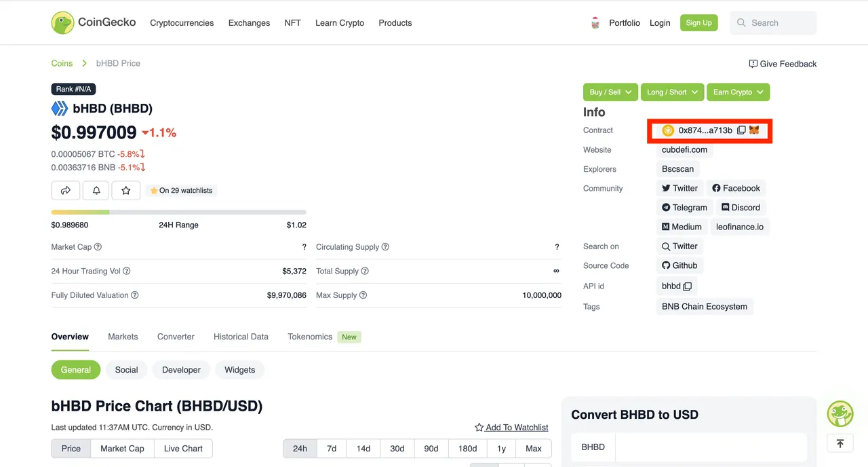The image size is (868, 467).
Task: Focus the BHBD amount input field
Action: [x=710, y=448]
